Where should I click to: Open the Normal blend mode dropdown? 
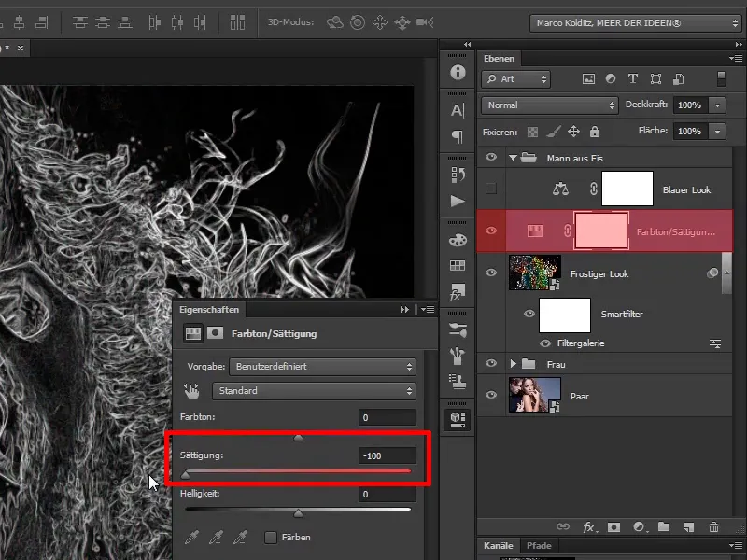point(550,105)
